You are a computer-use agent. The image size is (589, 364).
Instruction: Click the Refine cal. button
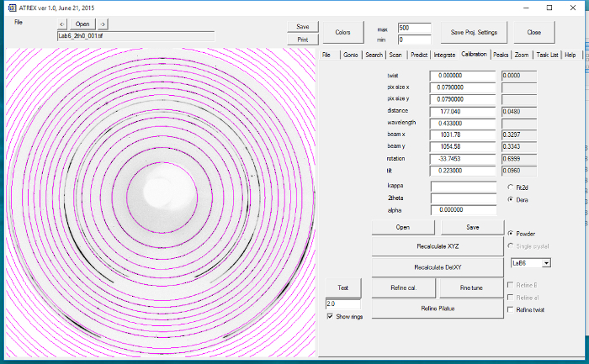[x=404, y=288]
